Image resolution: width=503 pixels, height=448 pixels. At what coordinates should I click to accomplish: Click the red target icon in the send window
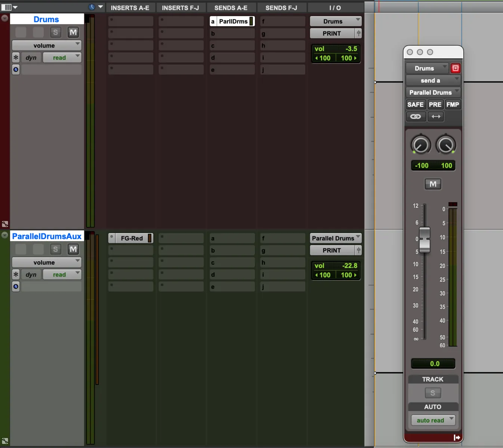pyautogui.click(x=456, y=68)
